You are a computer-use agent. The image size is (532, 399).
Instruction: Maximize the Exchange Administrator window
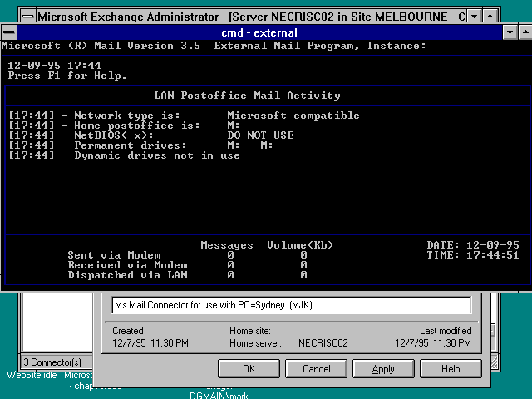coord(490,16)
